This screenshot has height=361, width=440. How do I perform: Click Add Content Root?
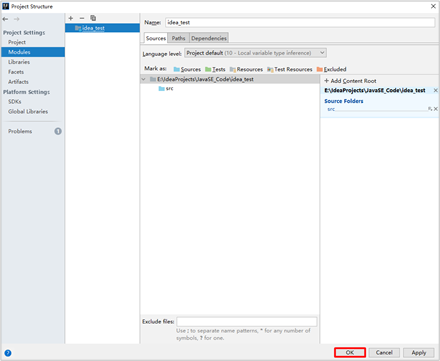click(350, 81)
